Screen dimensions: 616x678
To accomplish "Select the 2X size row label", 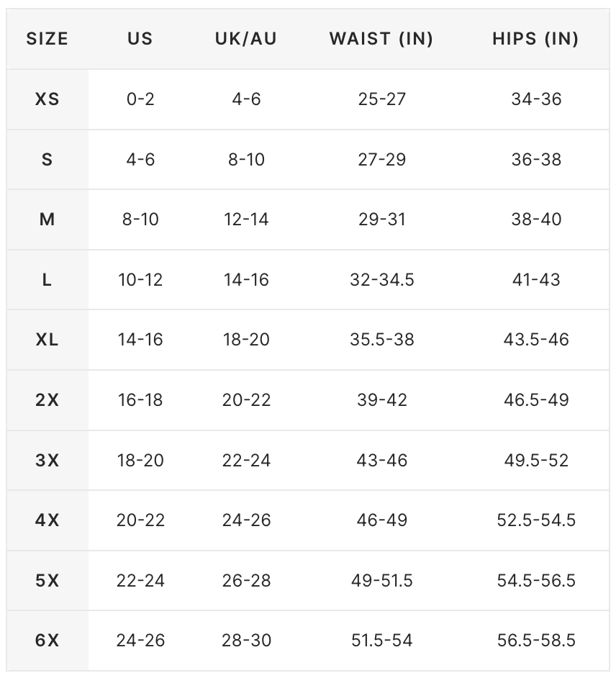I will coord(47,400).
